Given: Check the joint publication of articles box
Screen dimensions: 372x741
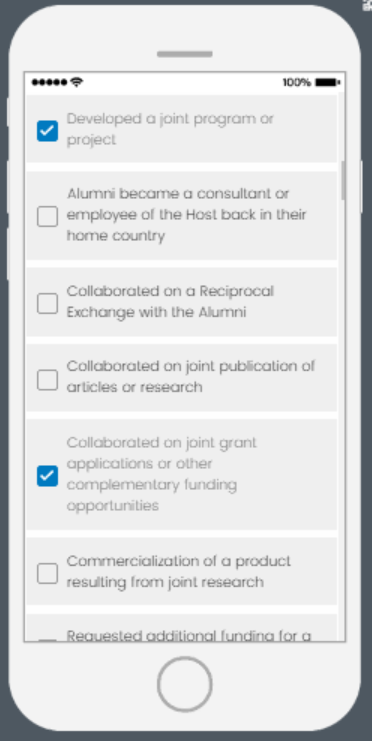Looking at the screenshot, I should [47, 379].
